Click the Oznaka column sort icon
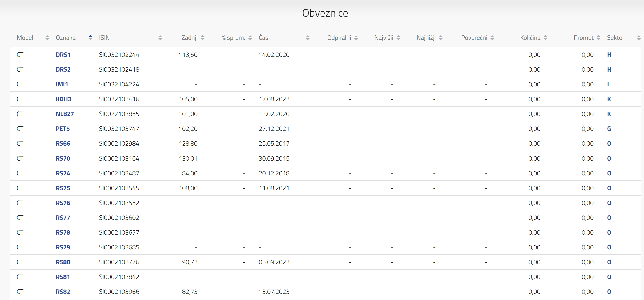The width and height of the screenshot is (644, 300). [x=91, y=38]
